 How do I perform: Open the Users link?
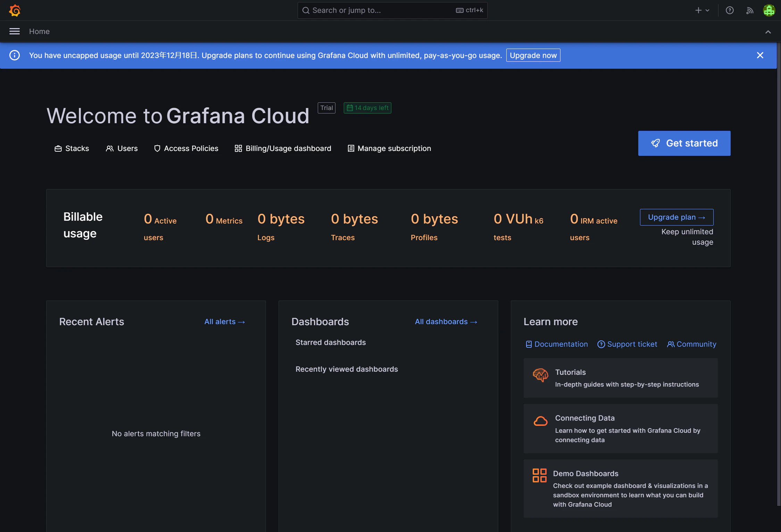point(122,149)
